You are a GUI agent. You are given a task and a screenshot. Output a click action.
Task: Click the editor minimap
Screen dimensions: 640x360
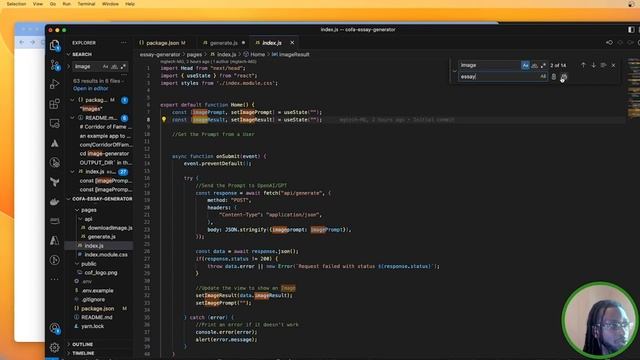point(634,88)
